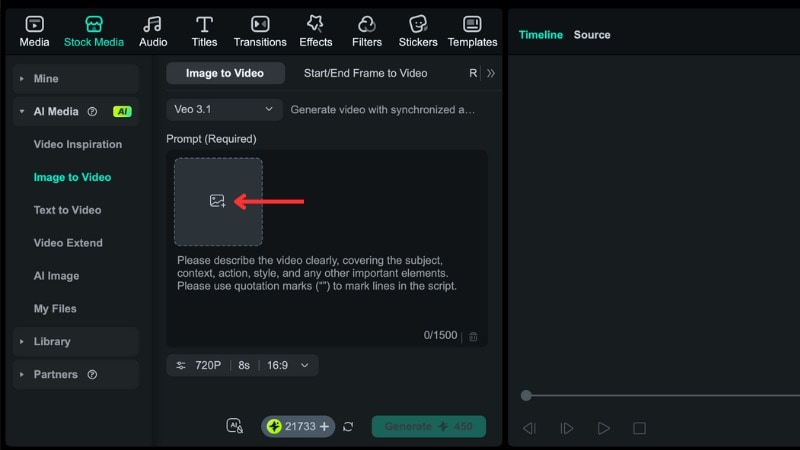Stop the preview playback
This screenshot has width=800, height=450.
click(639, 428)
